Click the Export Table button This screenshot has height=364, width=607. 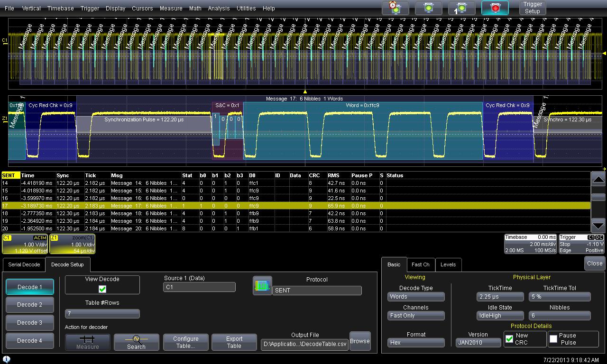coord(234,342)
